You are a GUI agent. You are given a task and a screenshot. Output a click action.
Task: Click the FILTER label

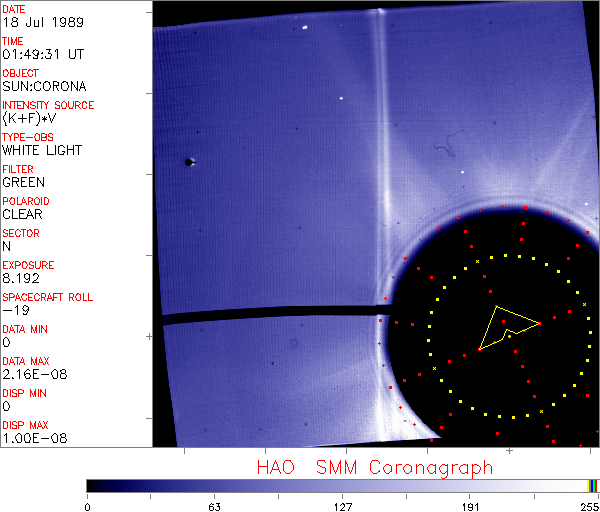coord(18,169)
